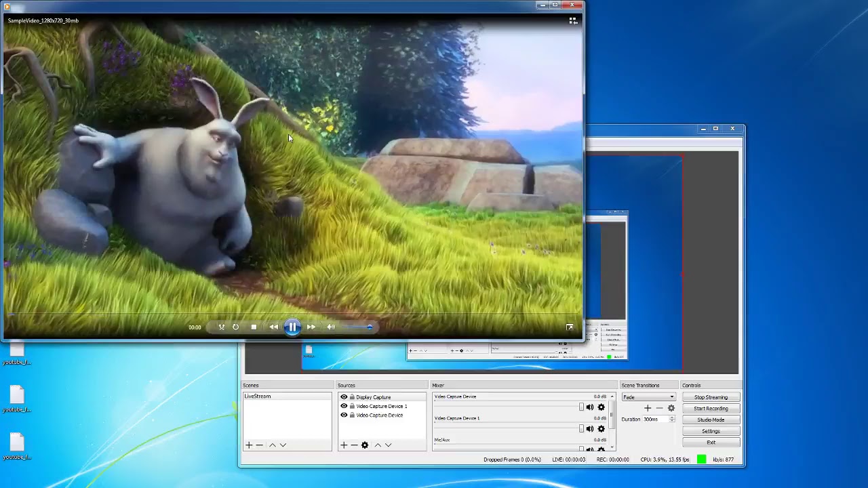The width and height of the screenshot is (868, 488).
Task: Click Dropped Frames status text
Action: pos(512,460)
